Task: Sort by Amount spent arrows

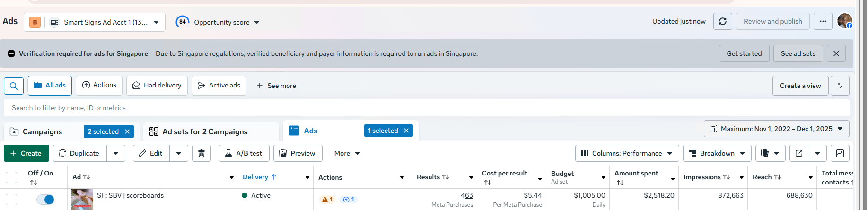Action: [620, 183]
